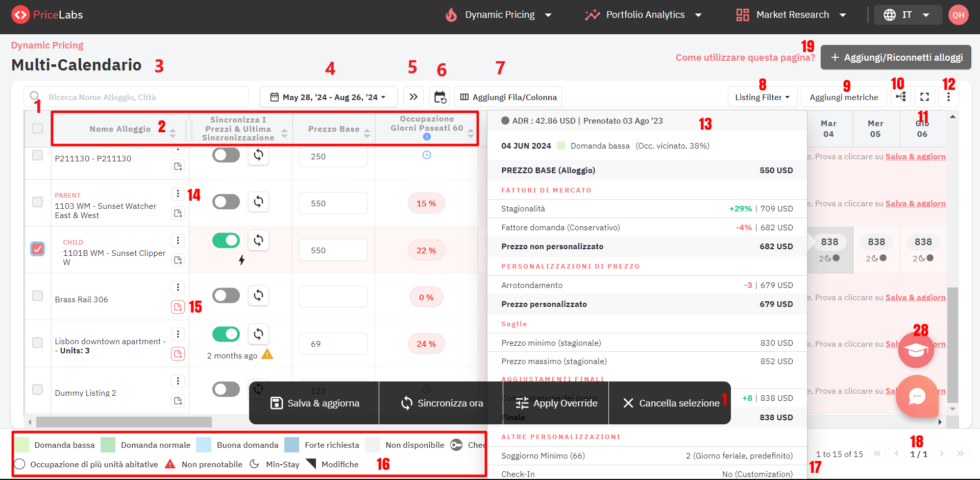980x480 pixels.
Task: Disable sync toggle for Sunset Clipper W
Action: [226, 240]
